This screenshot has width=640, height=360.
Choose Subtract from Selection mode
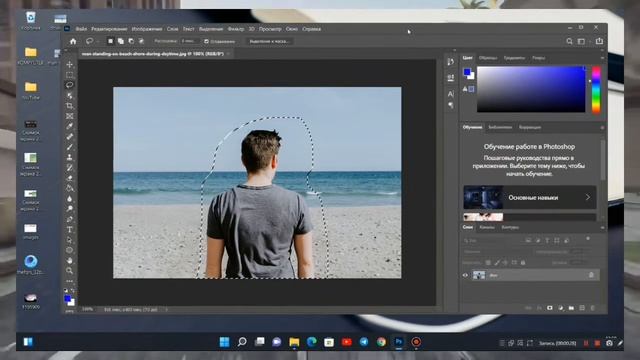[131, 41]
